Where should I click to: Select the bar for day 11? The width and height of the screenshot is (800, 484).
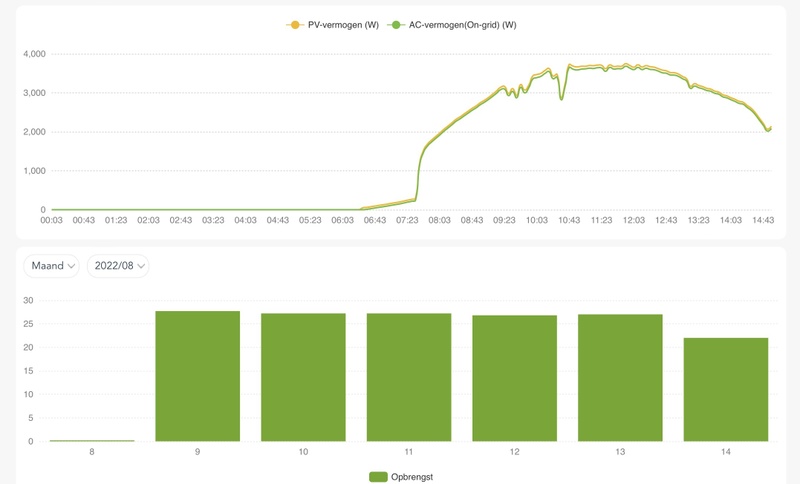click(409, 377)
